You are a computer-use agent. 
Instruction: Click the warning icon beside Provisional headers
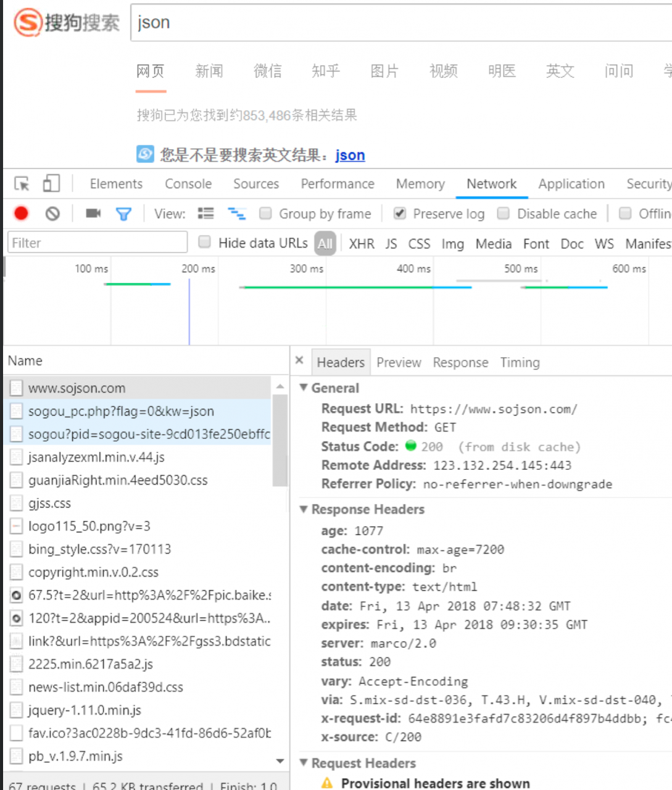pyautogui.click(x=327, y=783)
